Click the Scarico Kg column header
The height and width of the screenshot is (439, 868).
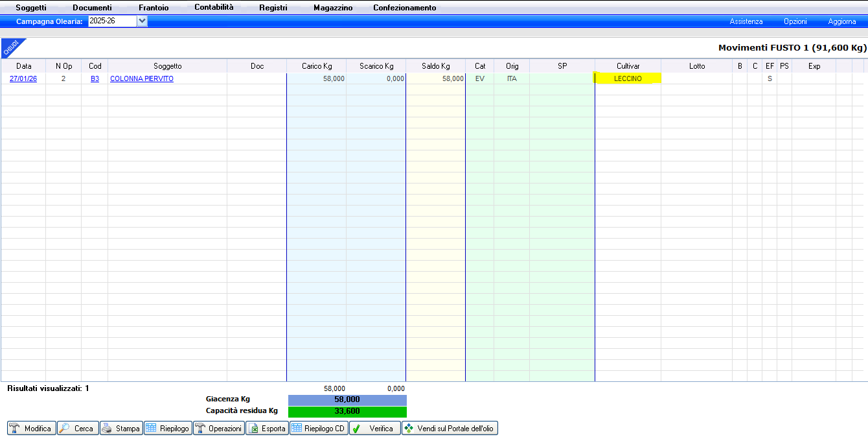[376, 66]
